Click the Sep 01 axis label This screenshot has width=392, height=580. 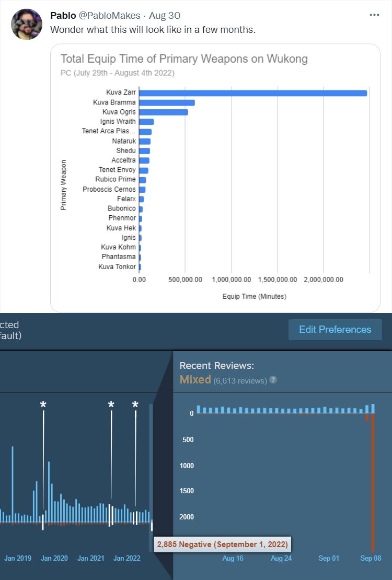coord(329,558)
